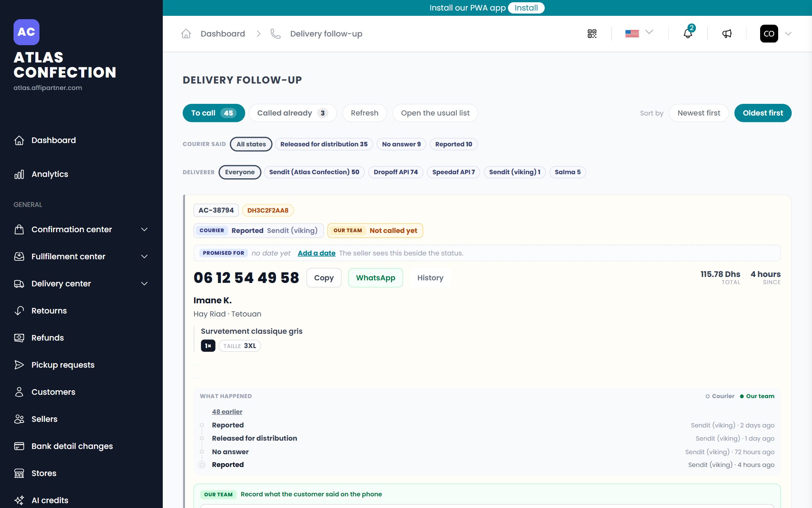This screenshot has height=508, width=812.
Task: Click the CO user avatar
Action: tap(769, 33)
